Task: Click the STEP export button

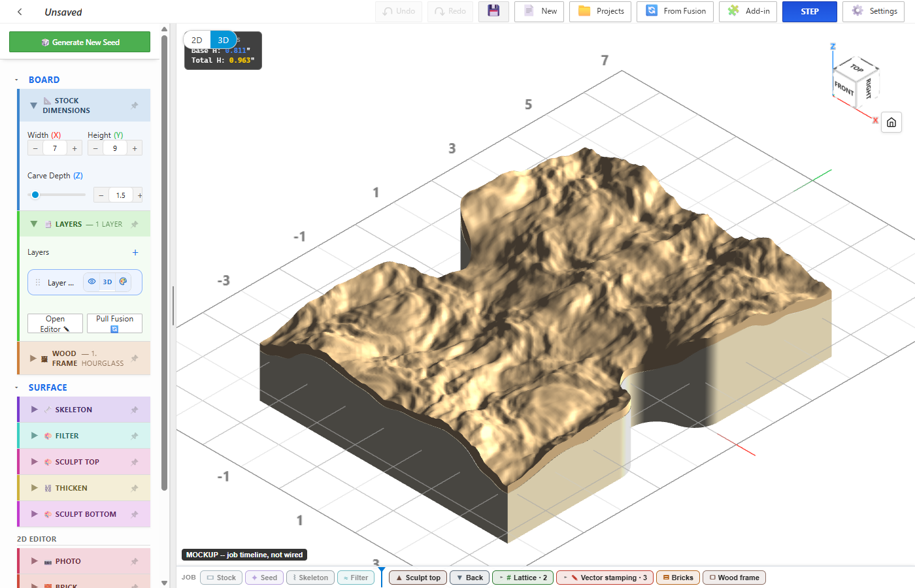Action: pyautogui.click(x=810, y=11)
